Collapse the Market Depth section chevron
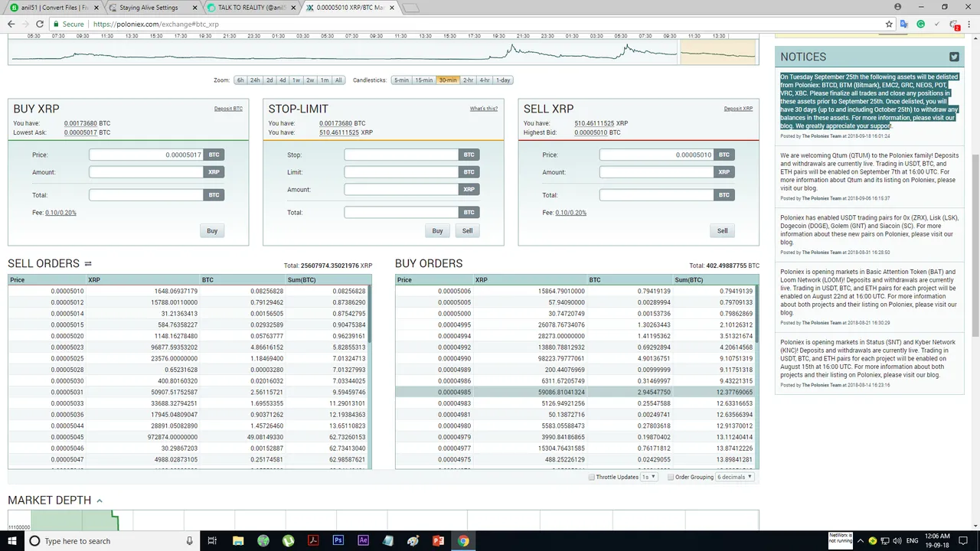 99,500
